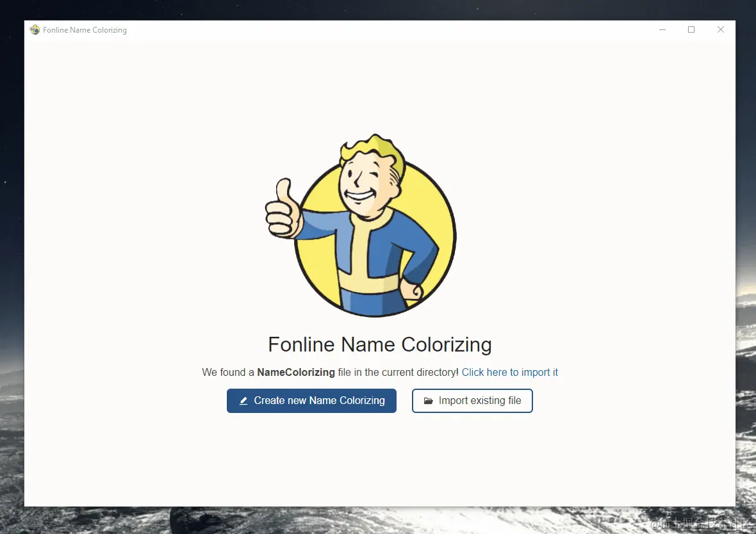Minimize the Fonline Name Colorizing window

(662, 30)
